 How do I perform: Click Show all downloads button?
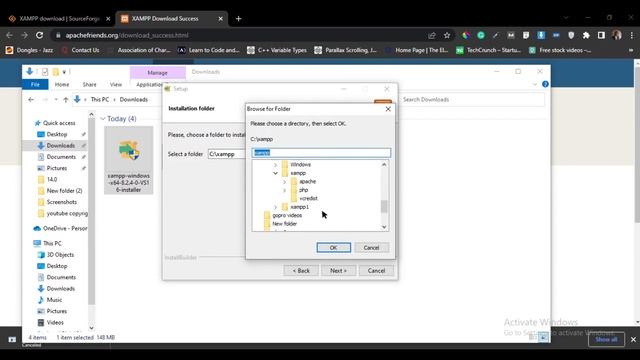tap(606, 340)
